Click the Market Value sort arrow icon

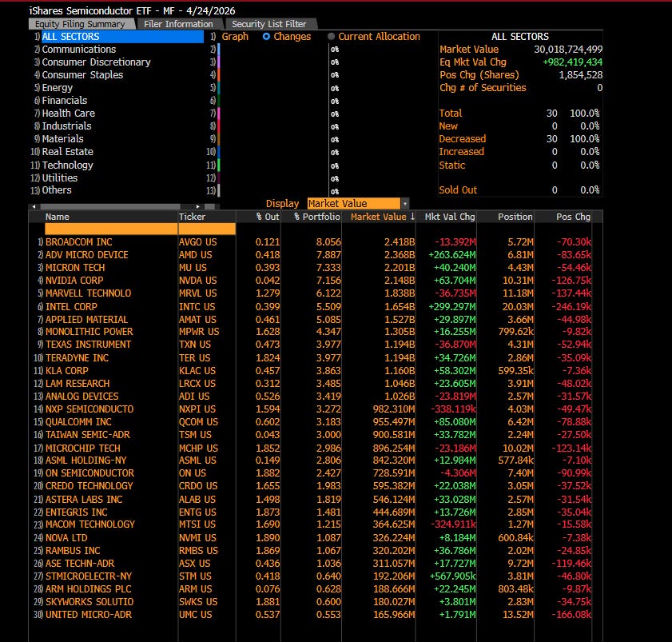point(412,217)
